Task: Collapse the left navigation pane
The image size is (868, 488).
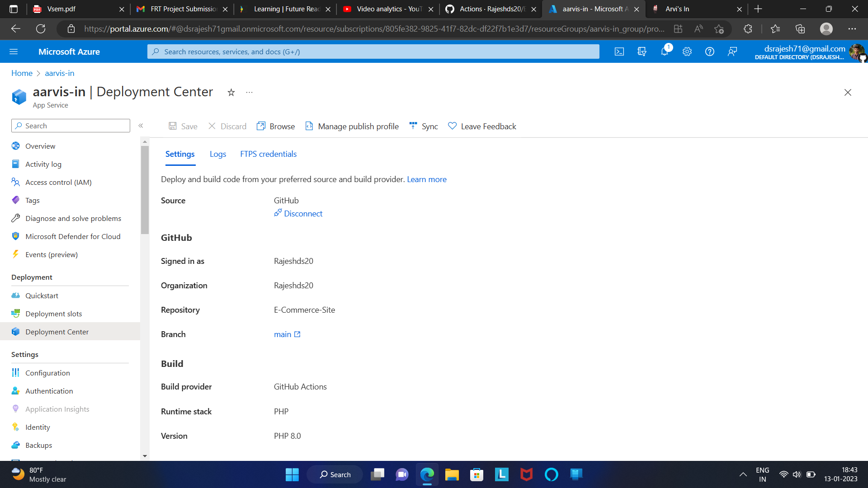Action: [141, 126]
